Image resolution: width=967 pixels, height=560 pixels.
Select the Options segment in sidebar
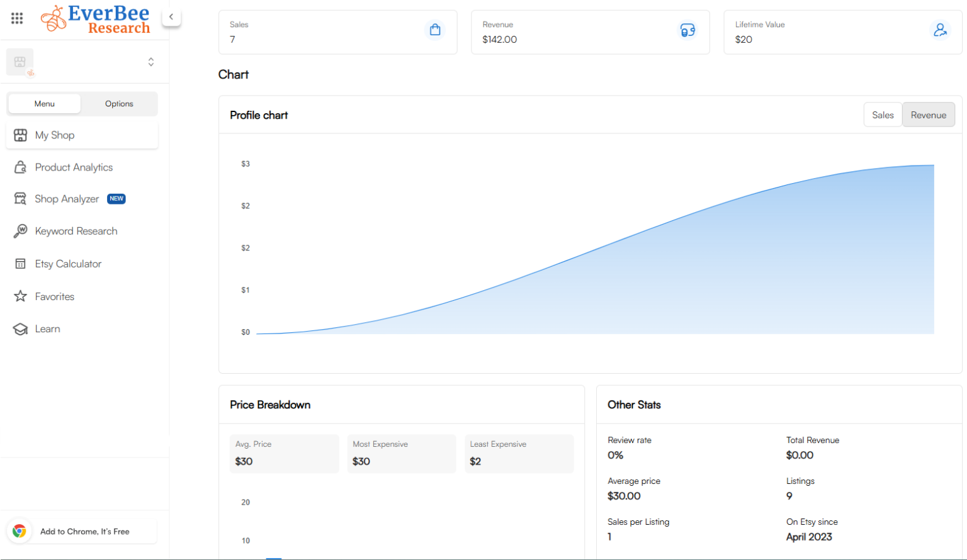point(119,103)
